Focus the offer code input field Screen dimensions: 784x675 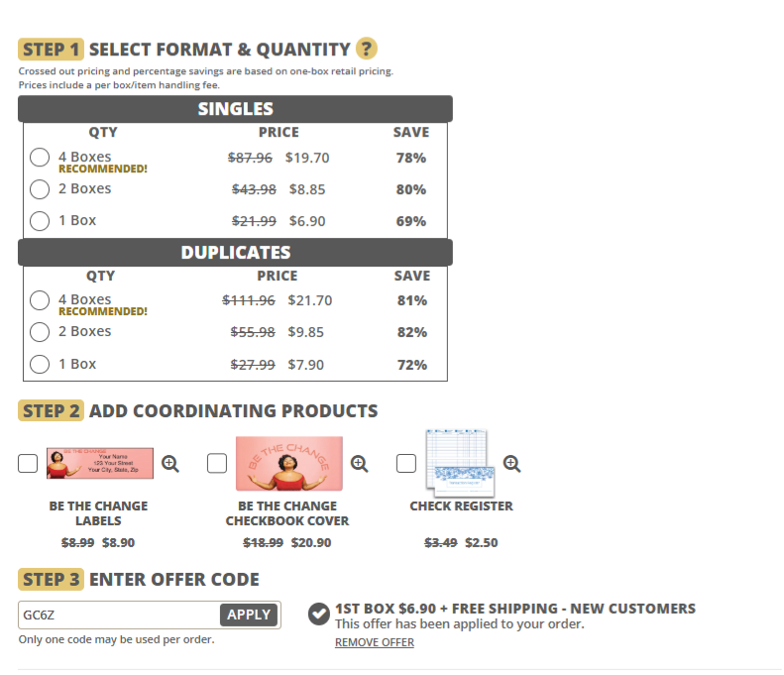coord(118,615)
